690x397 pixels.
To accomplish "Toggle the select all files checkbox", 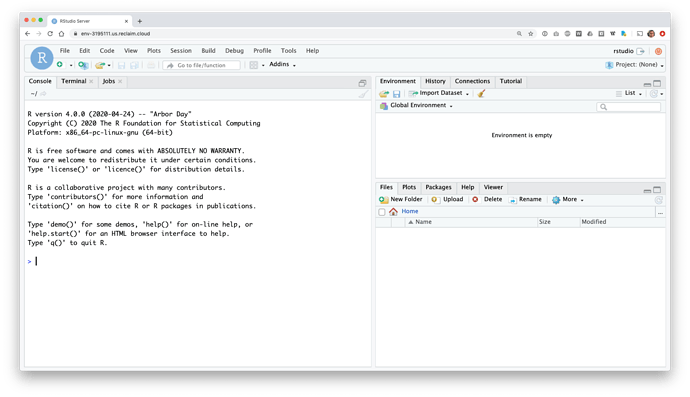I will (382, 212).
